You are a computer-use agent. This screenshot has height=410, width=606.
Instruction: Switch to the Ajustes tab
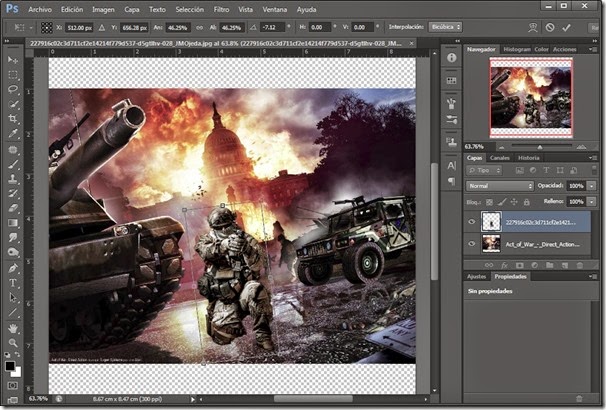click(x=476, y=276)
